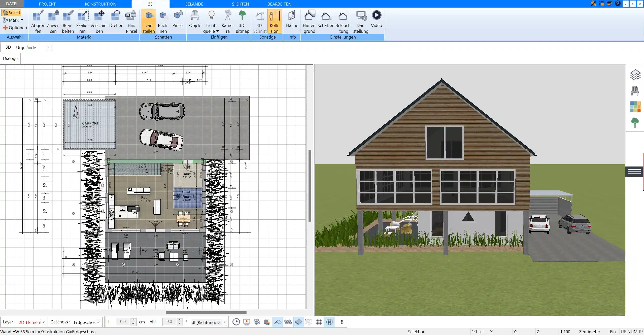
Task: Pick the Hin. Pinsel background brush tool
Action: pos(131,22)
